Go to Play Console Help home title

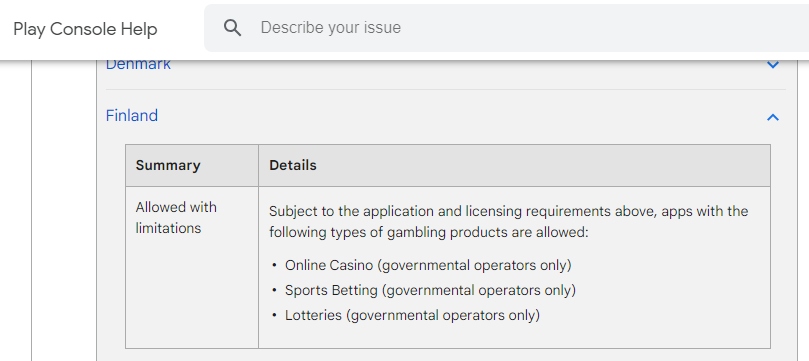pos(85,29)
